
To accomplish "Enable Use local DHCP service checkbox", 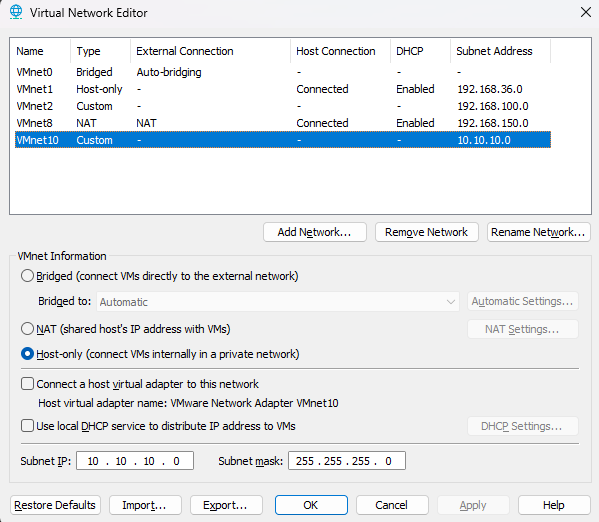I will tap(27, 426).
